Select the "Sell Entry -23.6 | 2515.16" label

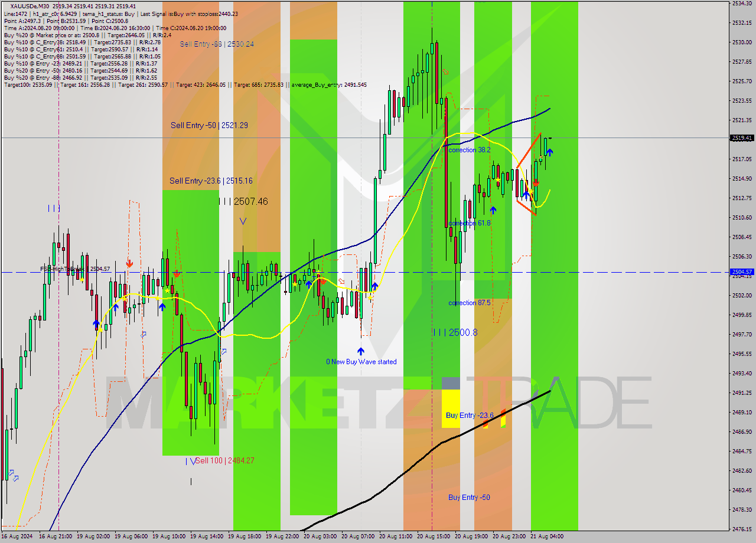(211, 181)
